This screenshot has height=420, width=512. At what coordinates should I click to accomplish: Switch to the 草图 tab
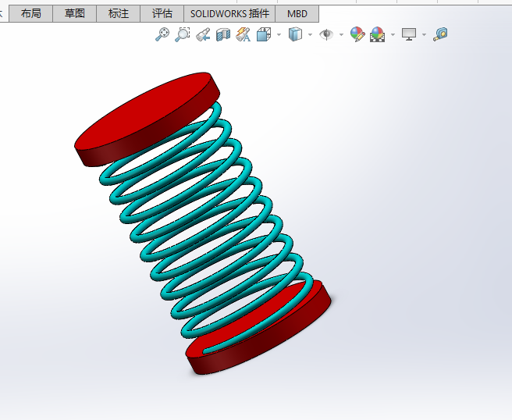(75, 13)
